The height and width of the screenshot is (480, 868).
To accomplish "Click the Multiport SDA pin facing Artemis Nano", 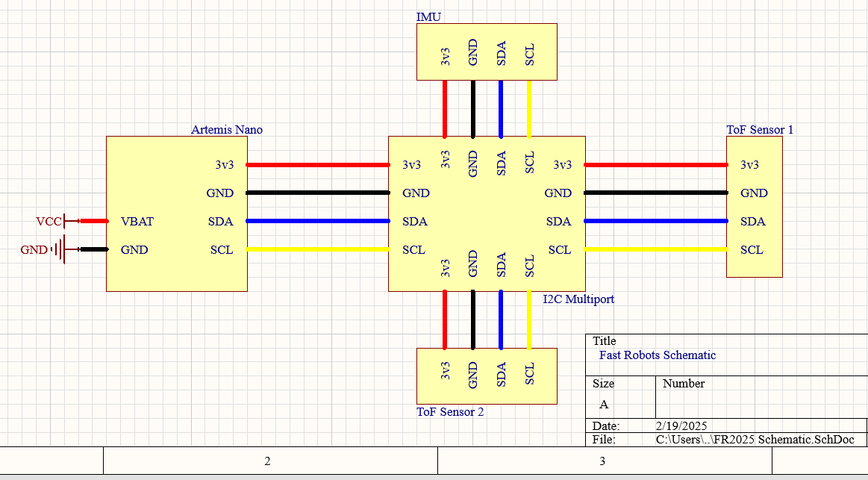I will point(415,222).
